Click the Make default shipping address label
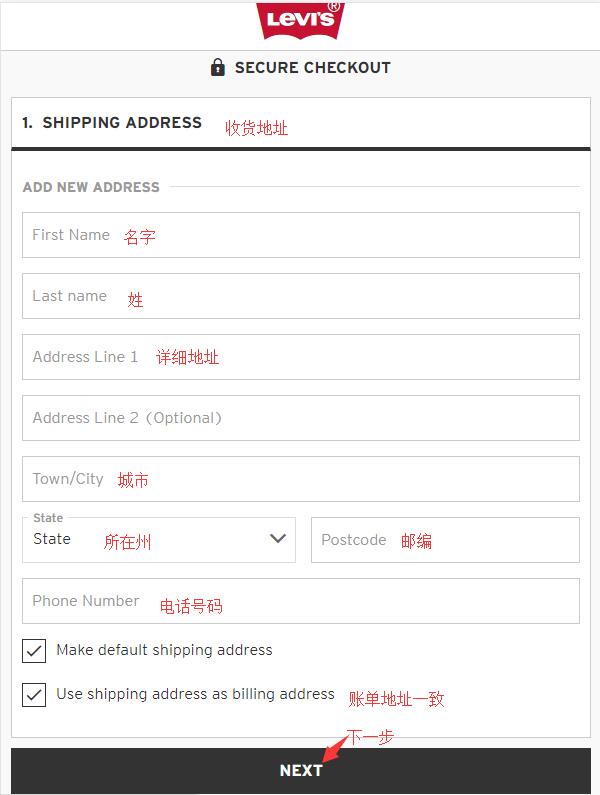The image size is (600, 795). 164,650
